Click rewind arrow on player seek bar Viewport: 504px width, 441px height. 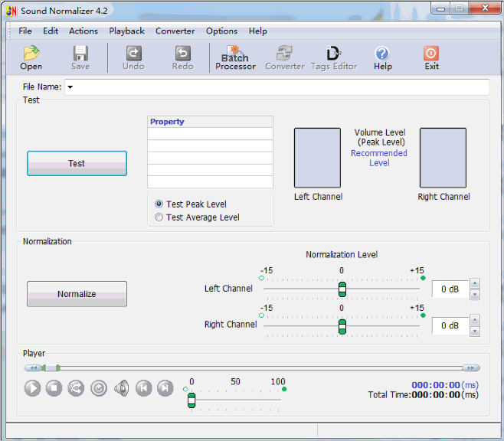click(x=33, y=367)
